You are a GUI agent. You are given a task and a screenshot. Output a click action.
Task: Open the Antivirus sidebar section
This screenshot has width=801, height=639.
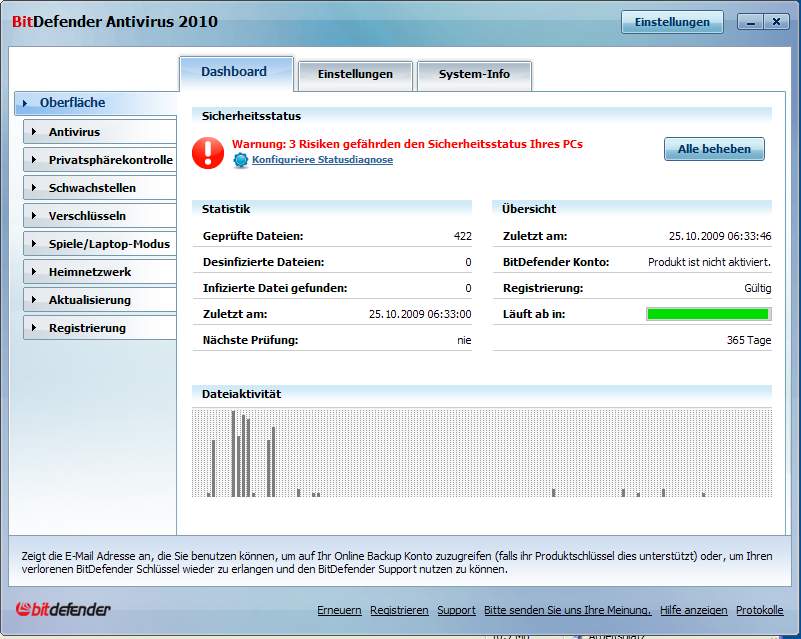100,132
